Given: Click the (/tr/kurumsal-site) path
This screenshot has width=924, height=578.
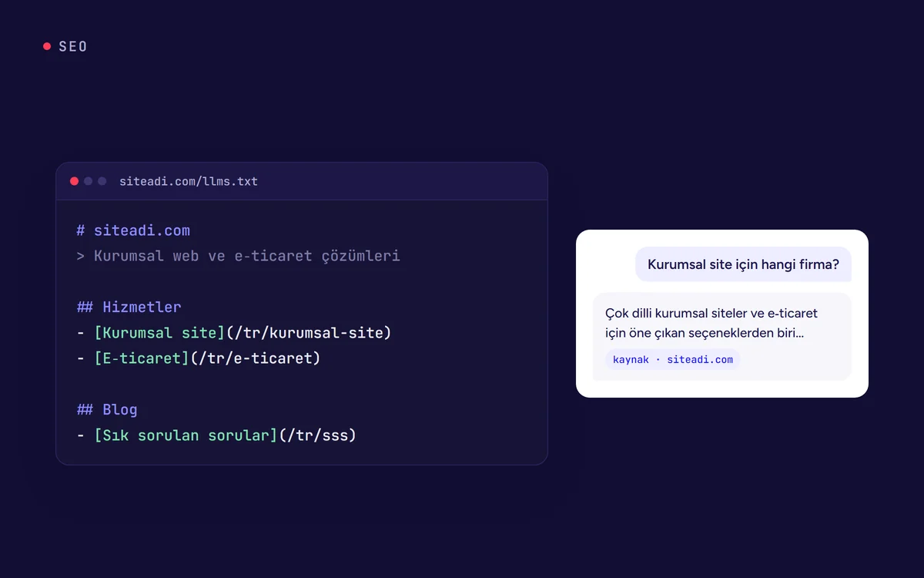Looking at the screenshot, I should tap(309, 333).
